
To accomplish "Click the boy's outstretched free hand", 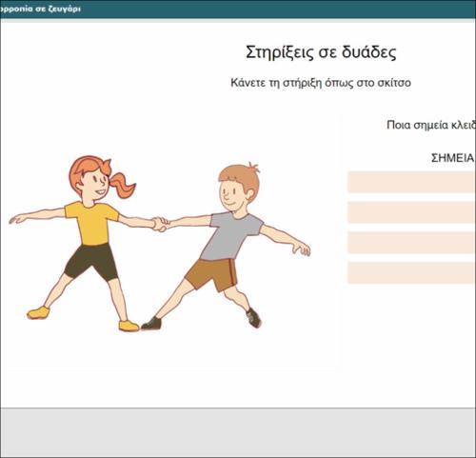I will (x=302, y=249).
